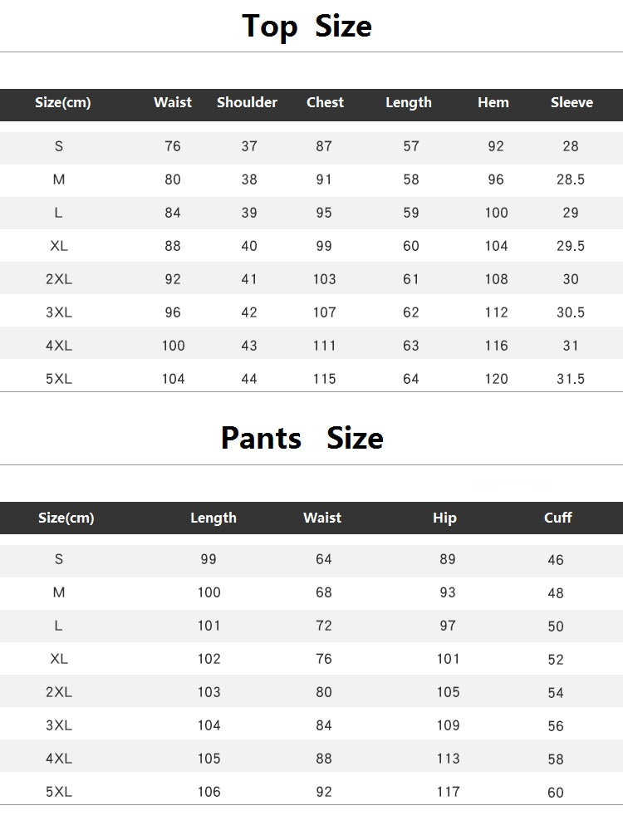Select the 5XL row in top table
This screenshot has width=623, height=840.
pyautogui.click(x=311, y=379)
